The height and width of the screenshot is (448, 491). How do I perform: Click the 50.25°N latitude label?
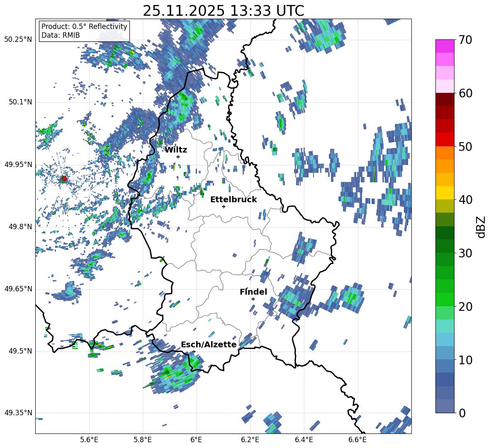click(x=18, y=40)
